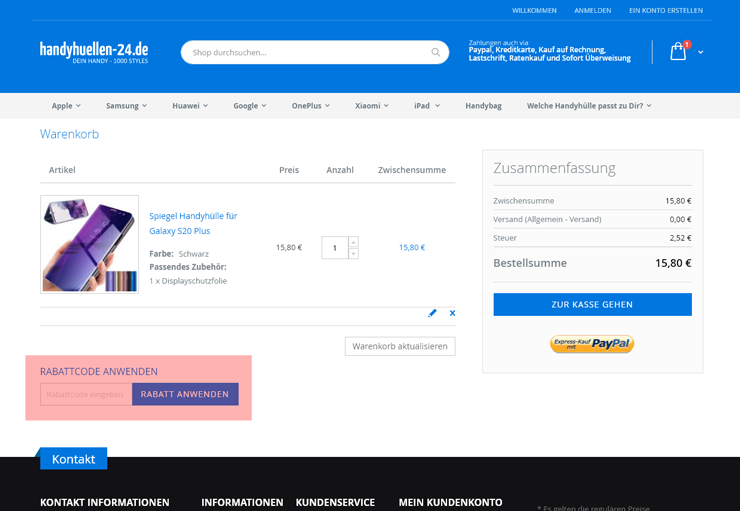
Task: Click the 'KONTAKT INFORMATIONEN' footer heading
Action: pos(104,503)
